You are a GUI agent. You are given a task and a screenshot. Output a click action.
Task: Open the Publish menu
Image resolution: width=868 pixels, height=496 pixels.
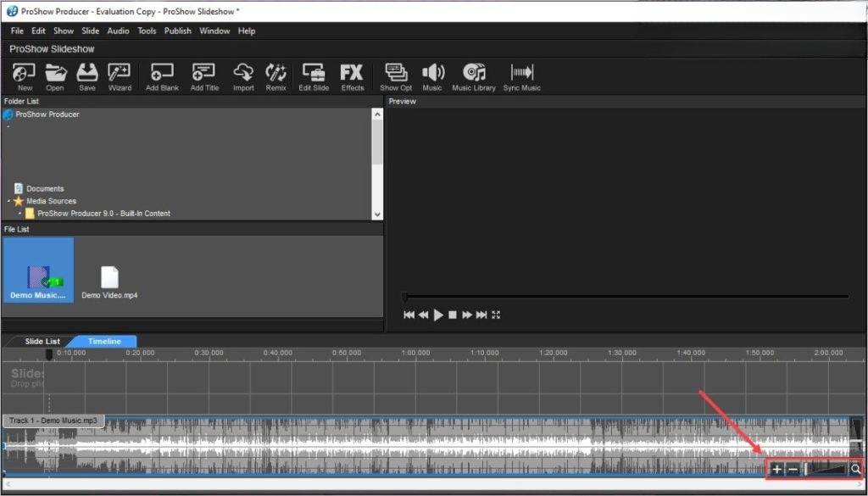pos(178,31)
